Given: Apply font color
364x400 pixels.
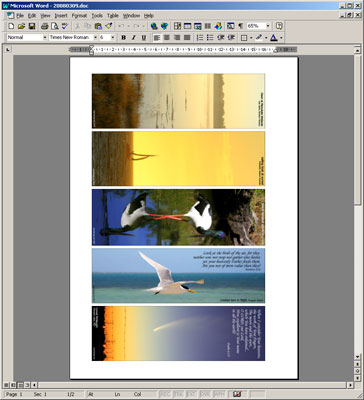Looking at the screenshot, I should [274, 38].
